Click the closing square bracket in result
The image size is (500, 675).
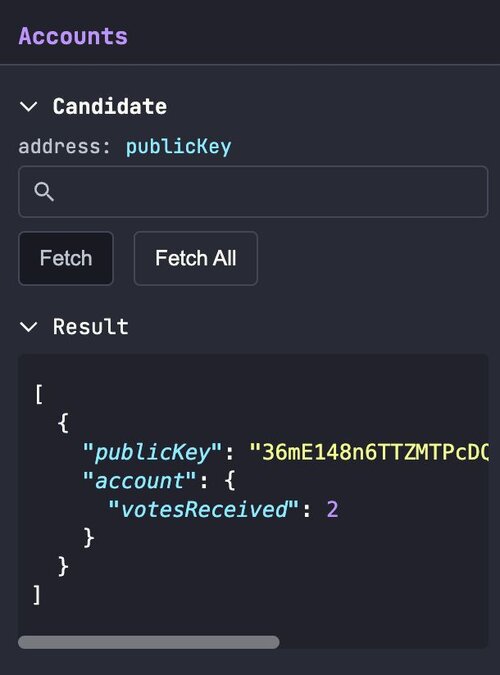click(37, 595)
